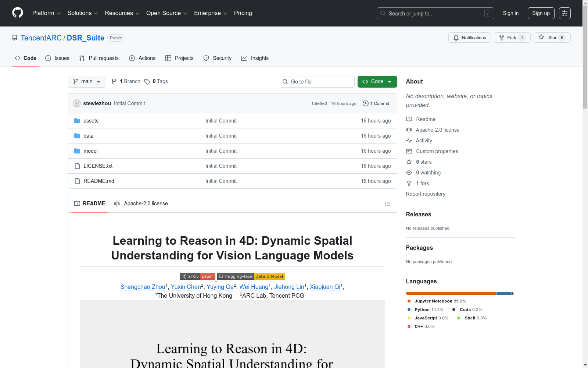
Task: Click the model folder icon
Action: coord(77,151)
